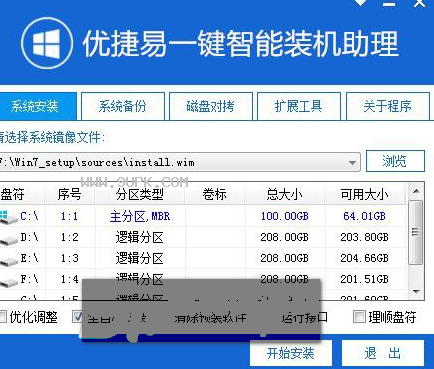Image resolution: width=434 pixels, height=369 pixels.
Task: Click the 序号 column header
Action: pyautogui.click(x=70, y=194)
